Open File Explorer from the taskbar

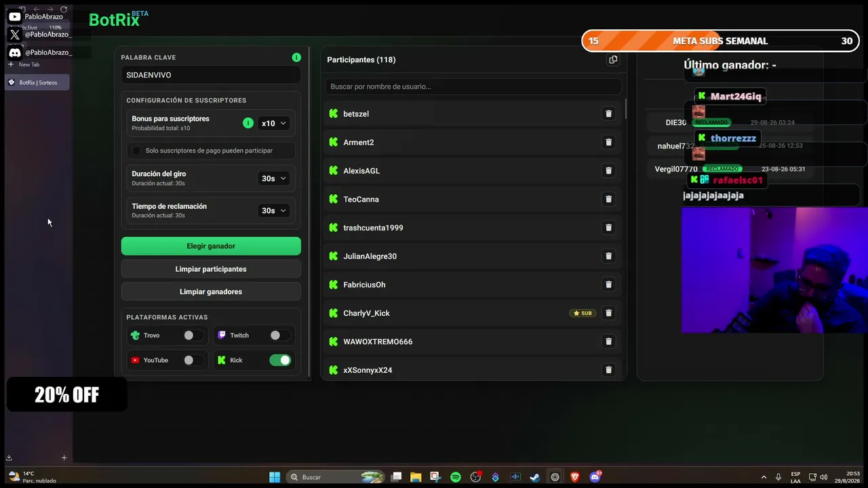[416, 477]
